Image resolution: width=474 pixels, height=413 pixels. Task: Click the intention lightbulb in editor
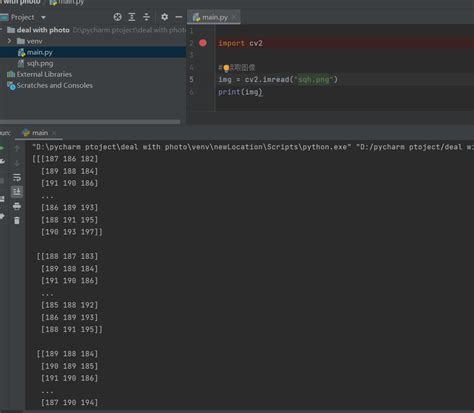click(226, 68)
